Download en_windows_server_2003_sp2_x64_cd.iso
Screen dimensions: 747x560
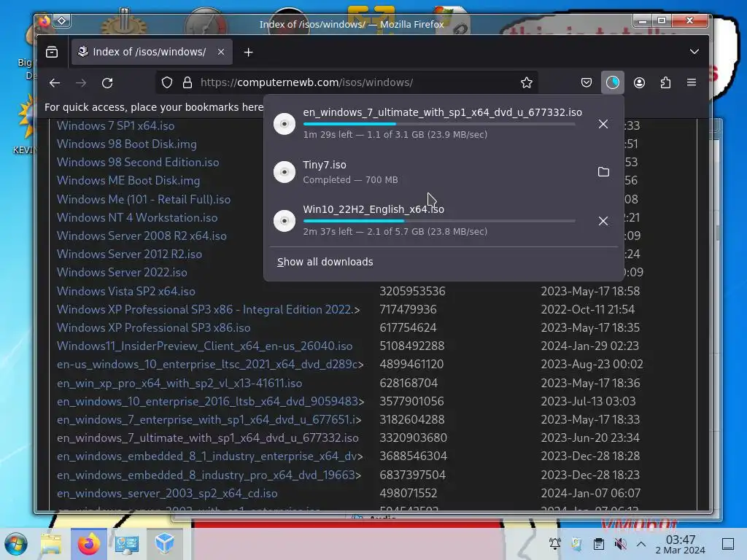point(167,494)
